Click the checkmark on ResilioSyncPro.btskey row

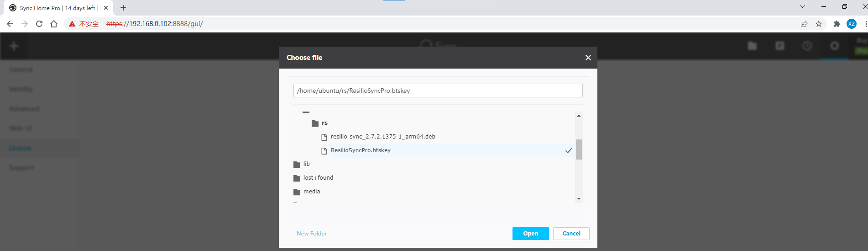tap(569, 150)
